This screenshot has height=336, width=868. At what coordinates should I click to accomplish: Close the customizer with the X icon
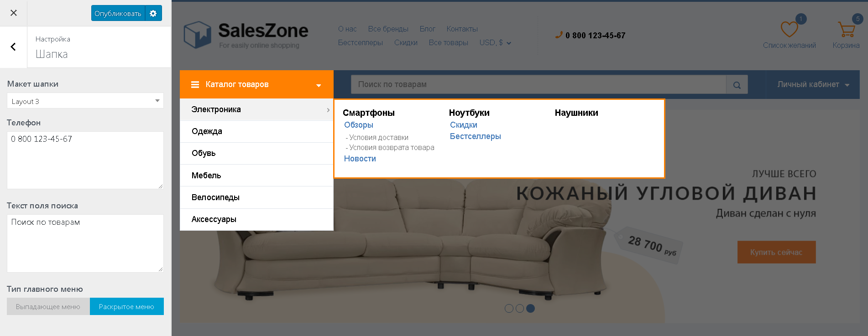[14, 13]
